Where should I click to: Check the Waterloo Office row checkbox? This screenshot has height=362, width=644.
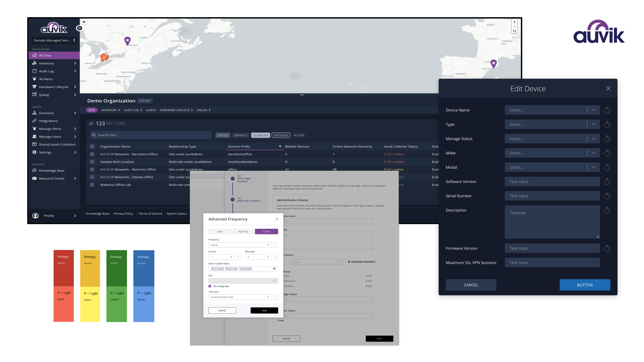pos(92,169)
